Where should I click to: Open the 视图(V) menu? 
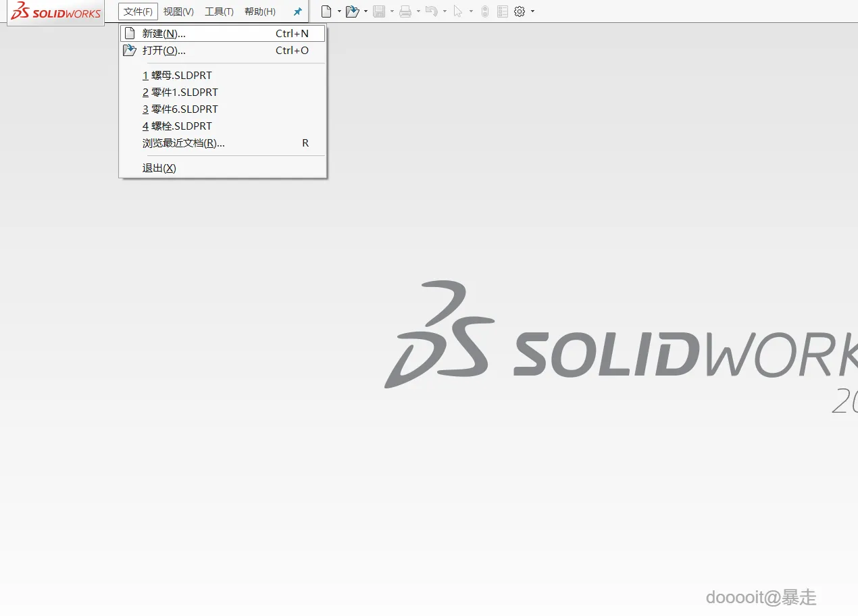click(x=178, y=11)
